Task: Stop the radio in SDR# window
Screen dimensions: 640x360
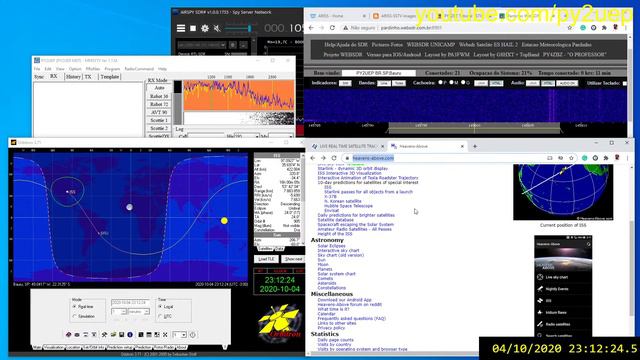Action: coord(193,28)
